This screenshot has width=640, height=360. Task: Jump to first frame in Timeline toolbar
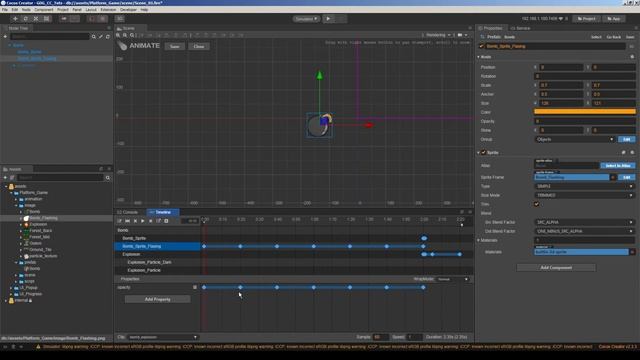[127, 221]
